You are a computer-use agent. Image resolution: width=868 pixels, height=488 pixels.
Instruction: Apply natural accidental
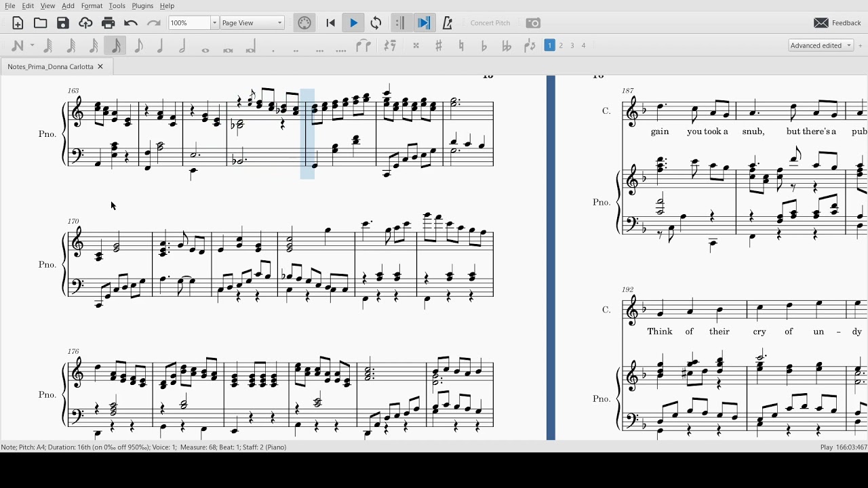[x=461, y=45]
